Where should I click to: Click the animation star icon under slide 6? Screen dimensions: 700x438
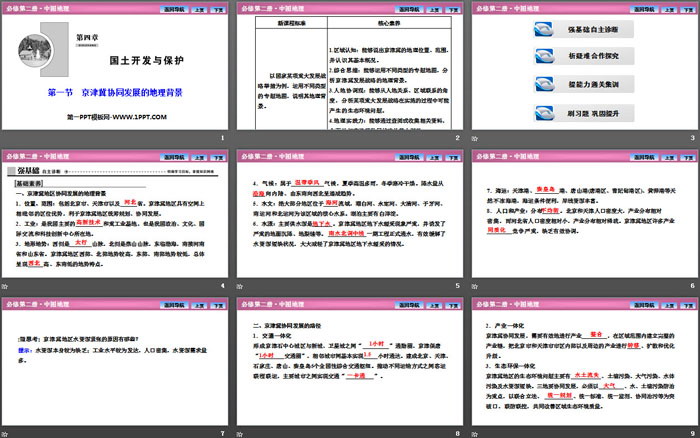click(x=475, y=286)
